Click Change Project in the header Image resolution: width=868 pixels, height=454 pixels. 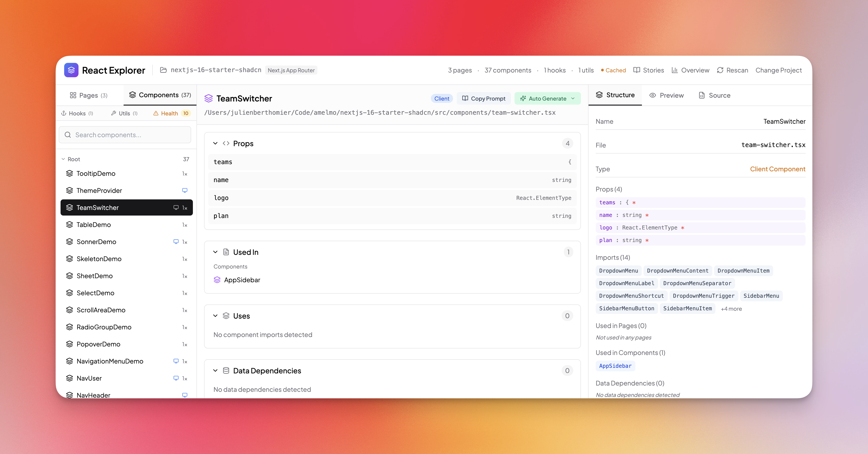779,70
